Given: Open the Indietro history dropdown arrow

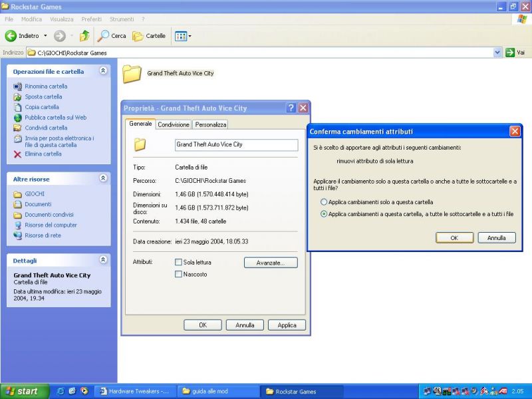Looking at the screenshot, I should [45, 36].
